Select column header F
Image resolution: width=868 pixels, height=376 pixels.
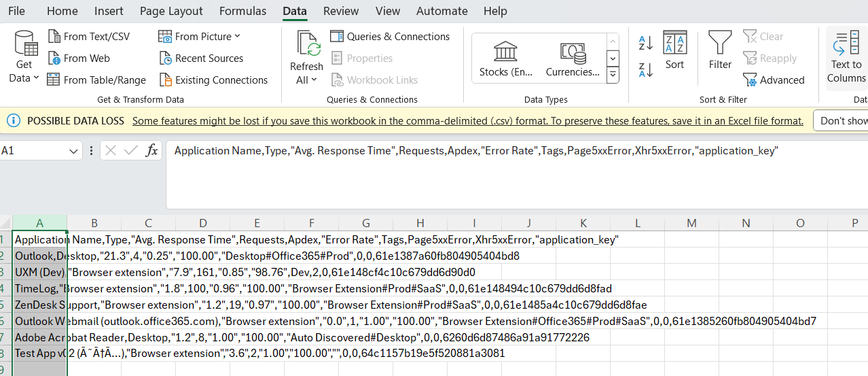[x=311, y=223]
